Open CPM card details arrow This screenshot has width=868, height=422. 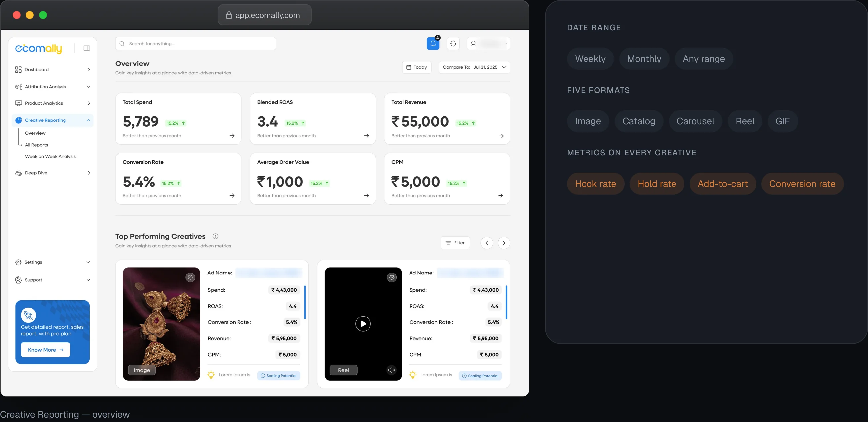tap(501, 196)
